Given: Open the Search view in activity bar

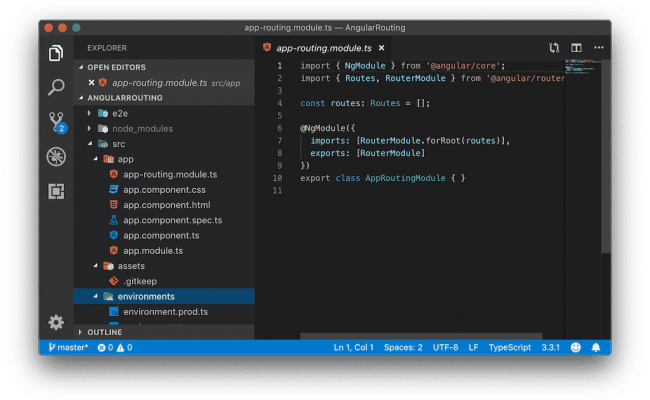Looking at the screenshot, I should point(56,87).
